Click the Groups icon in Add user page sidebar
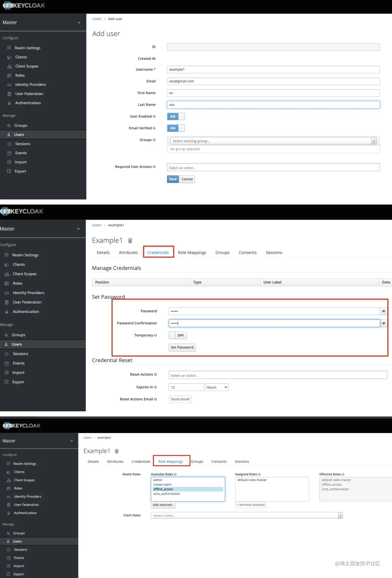The image size is (392, 578). coord(9,125)
